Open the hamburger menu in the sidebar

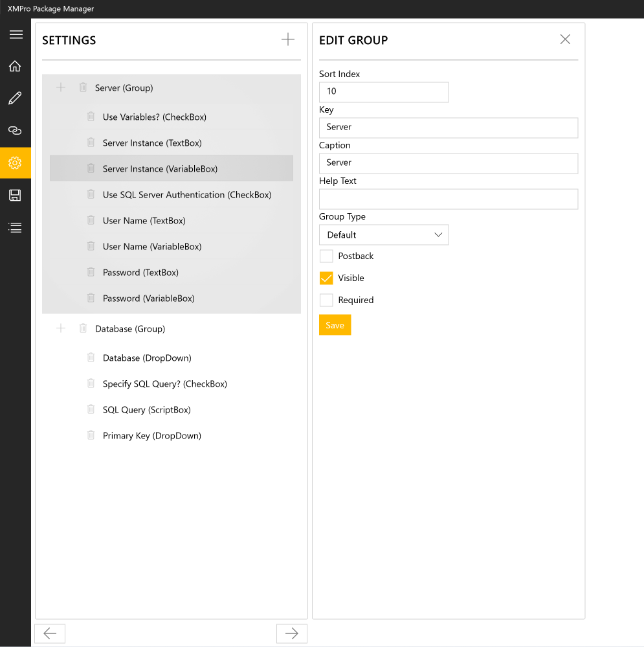coord(16,34)
